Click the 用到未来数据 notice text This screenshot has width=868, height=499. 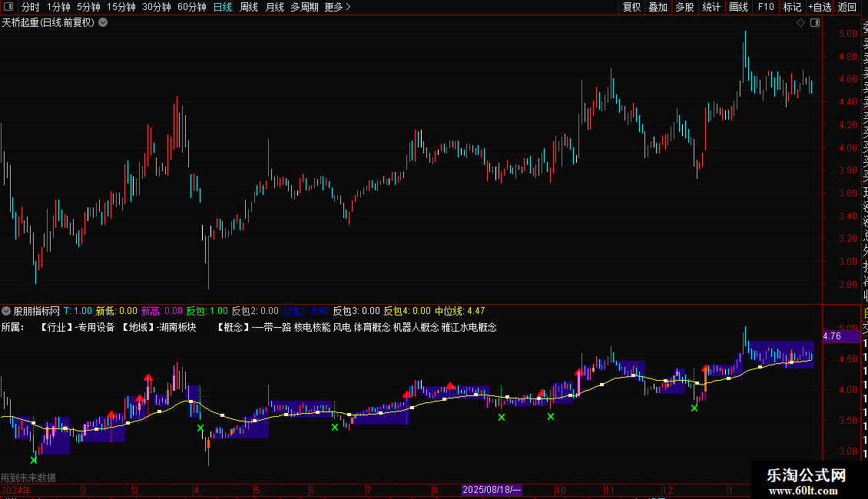tap(28, 478)
